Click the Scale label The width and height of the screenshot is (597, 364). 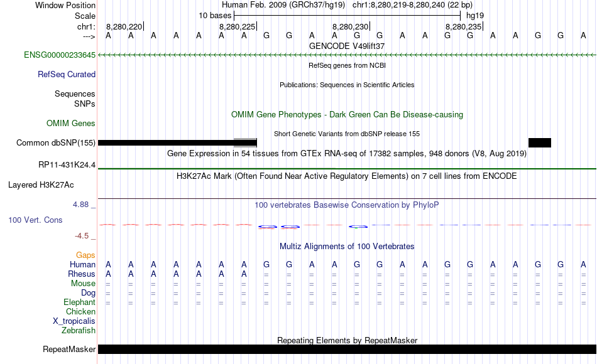pyautogui.click(x=85, y=16)
